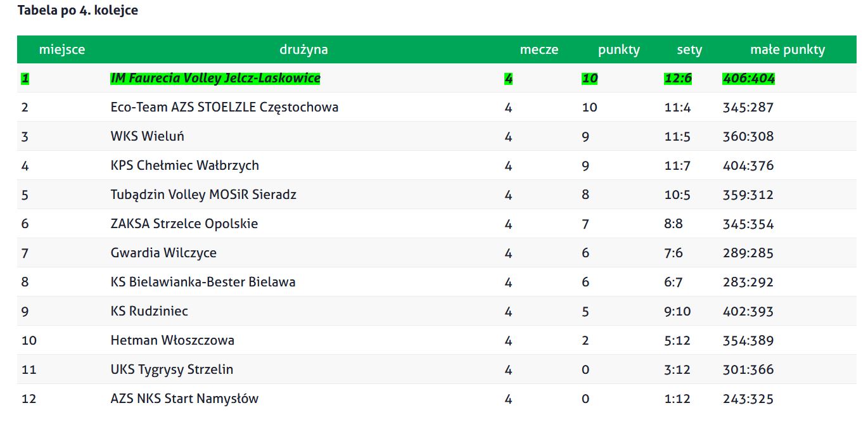Click AZS NKS Start Namysłów team name
This screenshot has height=422, width=868.
point(184,399)
